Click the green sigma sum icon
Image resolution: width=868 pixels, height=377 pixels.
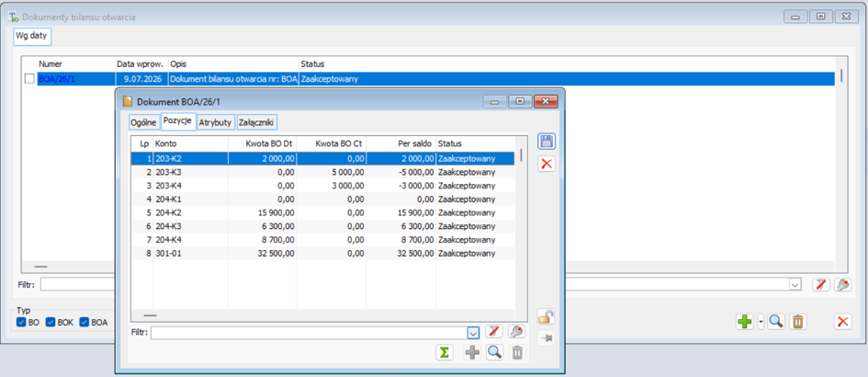click(444, 352)
